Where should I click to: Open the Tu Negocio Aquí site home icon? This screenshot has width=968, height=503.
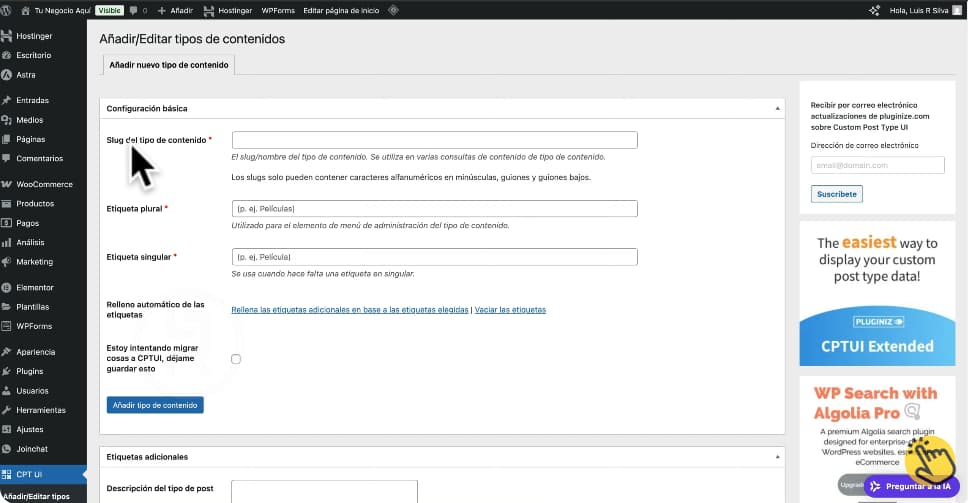pos(25,10)
